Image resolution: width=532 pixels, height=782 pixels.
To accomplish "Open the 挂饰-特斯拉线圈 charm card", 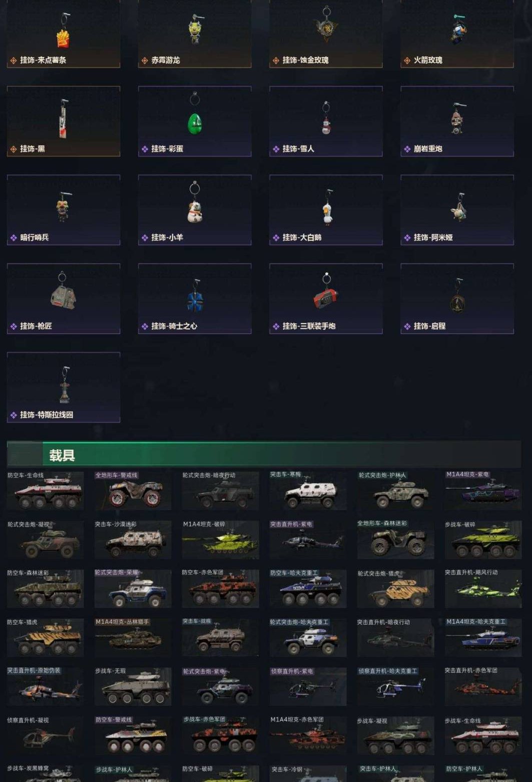I will (x=64, y=387).
